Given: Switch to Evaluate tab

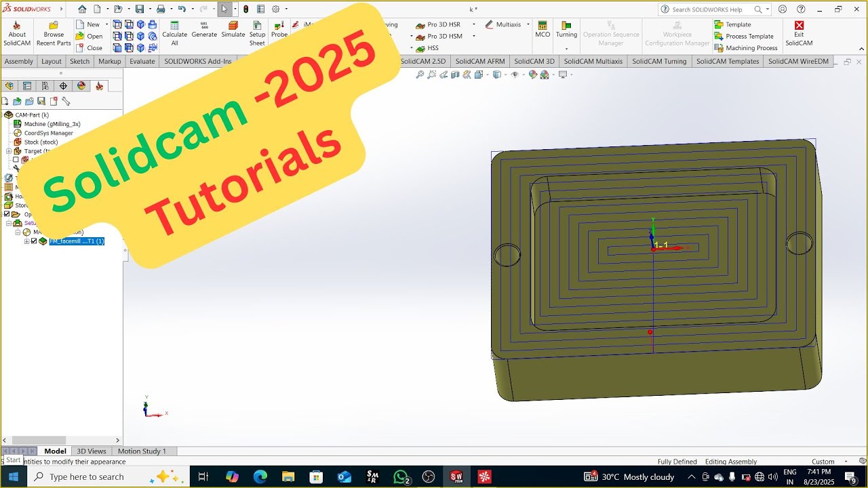Looking at the screenshot, I should click(x=142, y=61).
